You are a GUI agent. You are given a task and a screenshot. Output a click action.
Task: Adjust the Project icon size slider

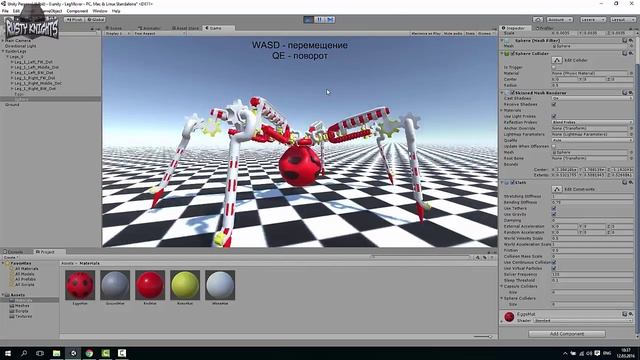(x=484, y=337)
